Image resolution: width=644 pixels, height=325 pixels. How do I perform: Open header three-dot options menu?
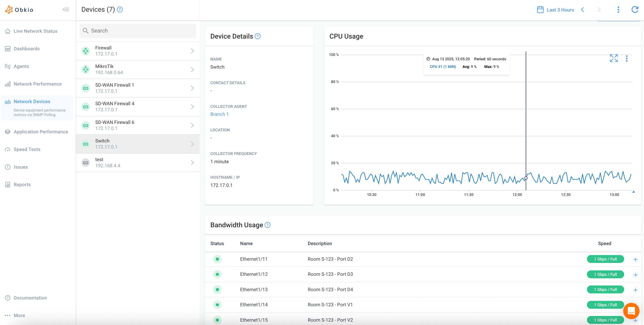pyautogui.click(x=618, y=9)
